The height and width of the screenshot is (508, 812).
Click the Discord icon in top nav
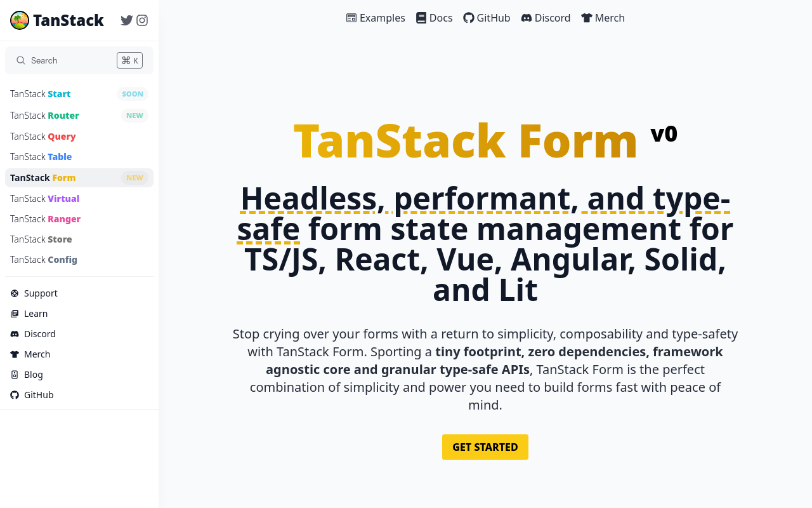527,18
